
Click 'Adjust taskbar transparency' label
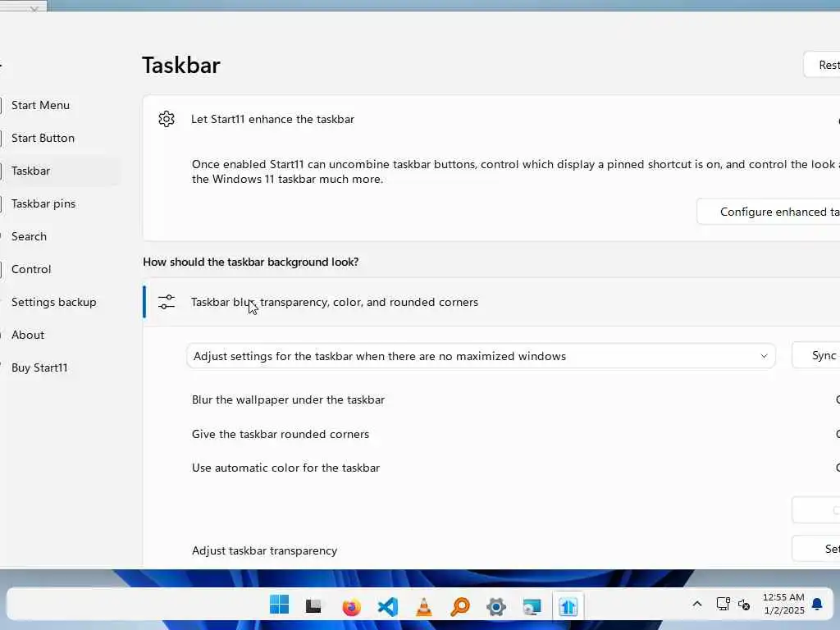[x=264, y=550]
